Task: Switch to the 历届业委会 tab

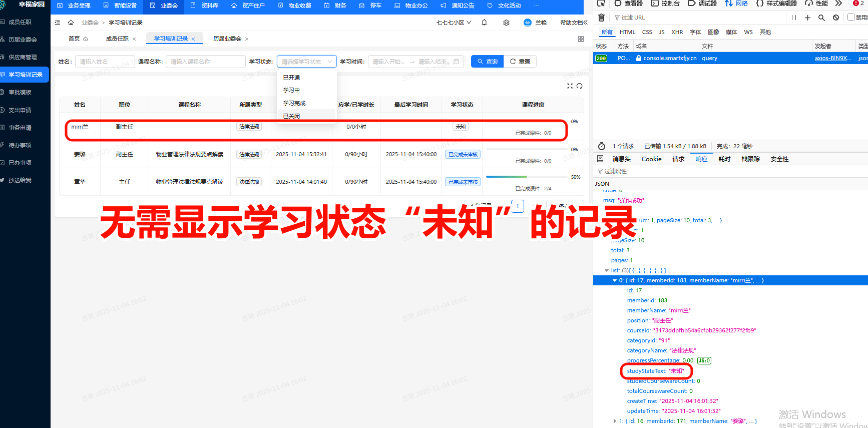Action: pos(227,39)
